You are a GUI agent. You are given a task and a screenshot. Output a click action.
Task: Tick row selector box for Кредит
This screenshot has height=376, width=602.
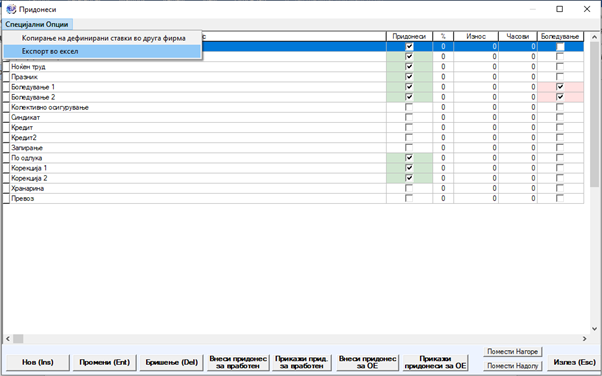click(x=6, y=128)
